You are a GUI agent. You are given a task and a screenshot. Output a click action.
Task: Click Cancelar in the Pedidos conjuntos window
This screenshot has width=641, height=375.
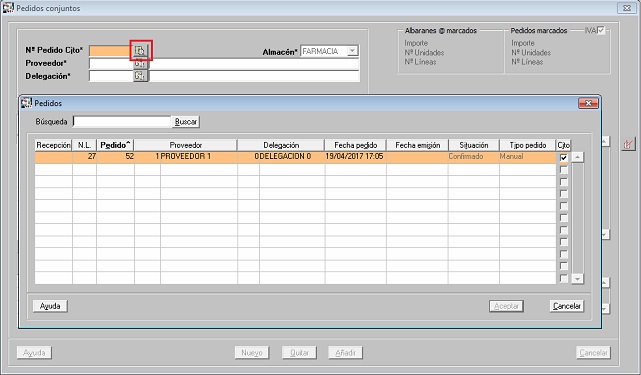click(x=594, y=353)
